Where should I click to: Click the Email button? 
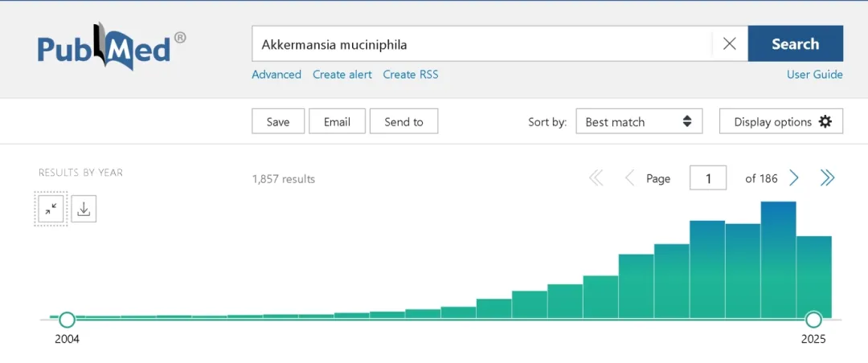(337, 122)
